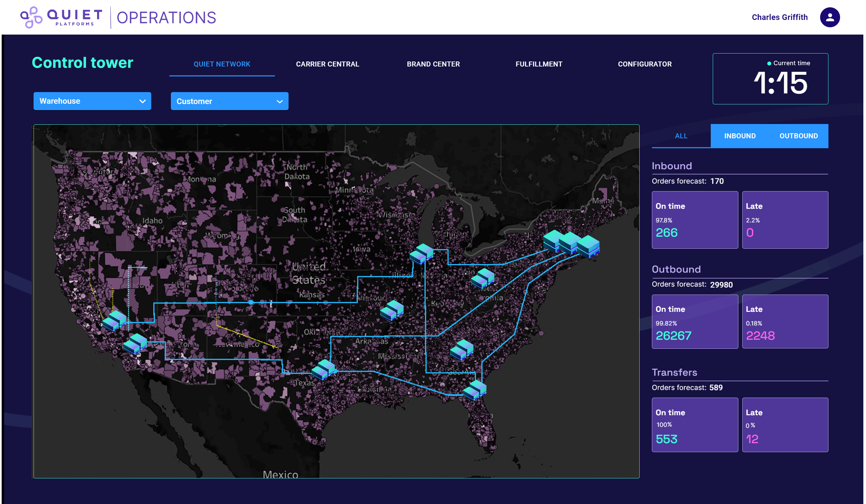
Task: Open the Carrier Central tab
Action: (x=327, y=64)
